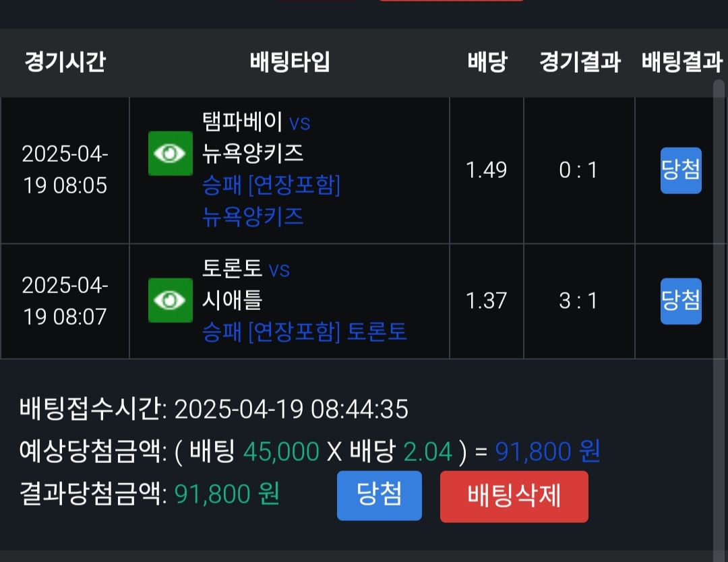Delete the bet with 배팅삭제 button
This screenshot has width=728, height=562.
coord(514,497)
